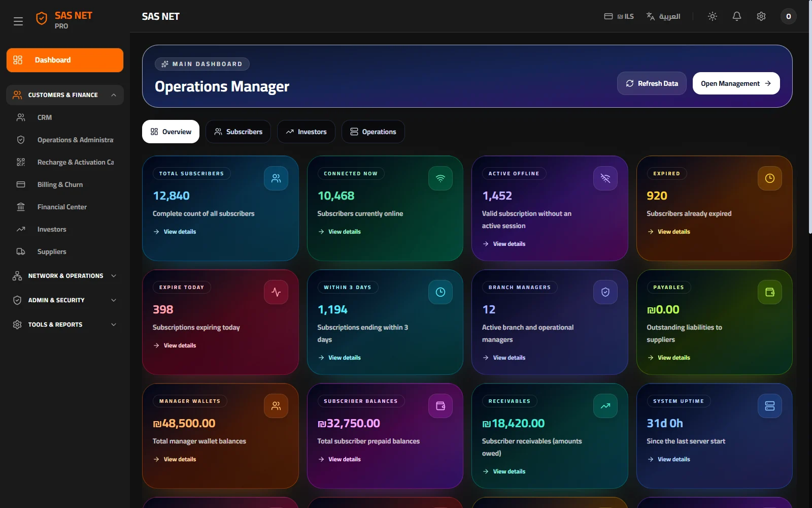
Task: Open notifications bell icon
Action: (x=737, y=16)
